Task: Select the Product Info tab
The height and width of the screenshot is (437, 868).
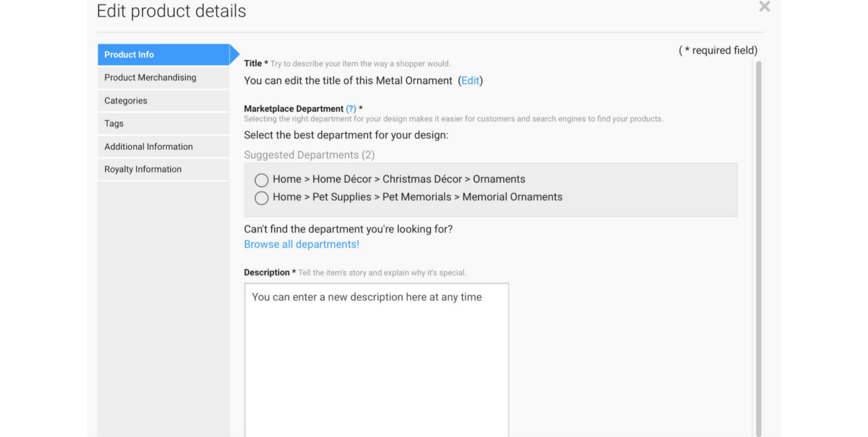Action: 164,54
